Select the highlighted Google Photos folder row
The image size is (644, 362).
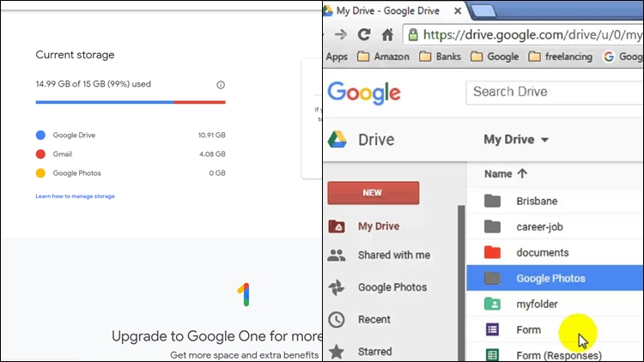tap(555, 278)
